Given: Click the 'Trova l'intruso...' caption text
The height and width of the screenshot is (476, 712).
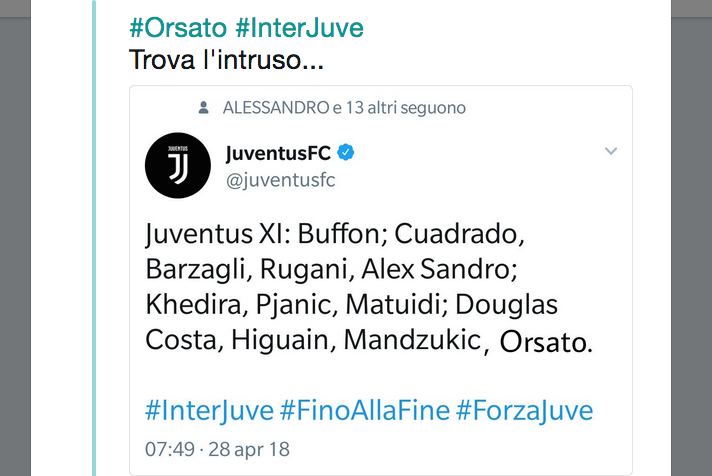Looking at the screenshot, I should [x=226, y=60].
